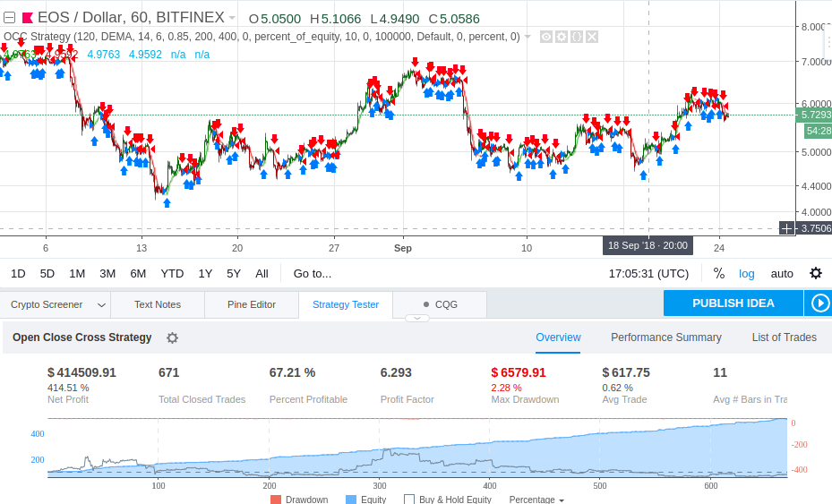Open Open Close Cross Strategy settings gear
Image resolution: width=832 pixels, height=504 pixels.
[172, 338]
